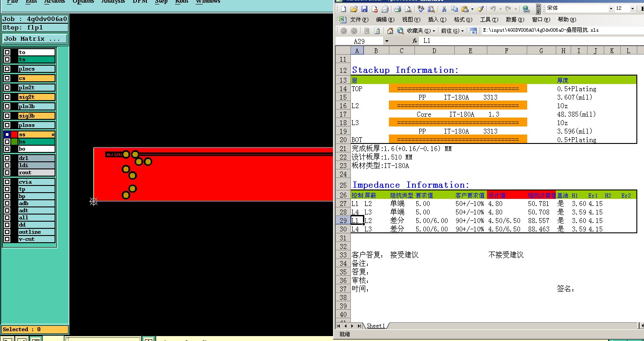Click the file address path field
The width and height of the screenshot is (644, 341).
(562, 30)
